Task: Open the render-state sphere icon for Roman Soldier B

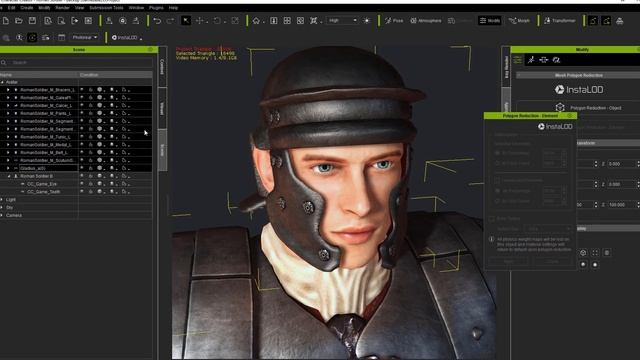Action: click(x=100, y=176)
